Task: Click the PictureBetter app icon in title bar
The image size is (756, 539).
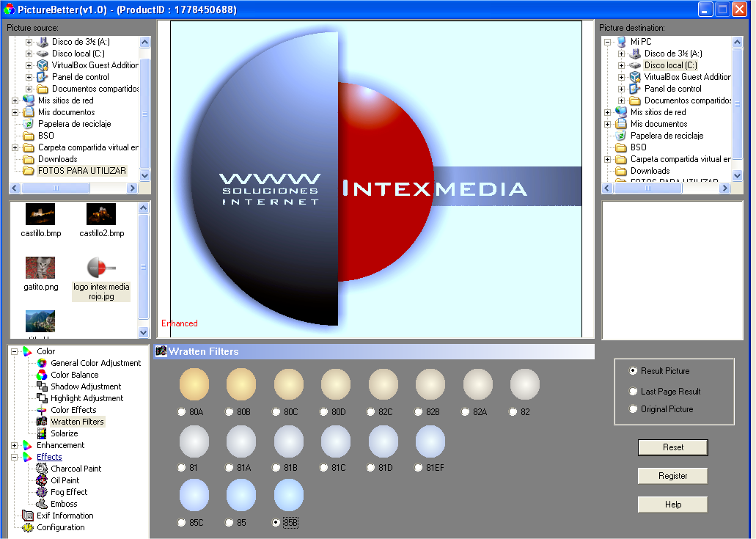Action: coord(9,9)
